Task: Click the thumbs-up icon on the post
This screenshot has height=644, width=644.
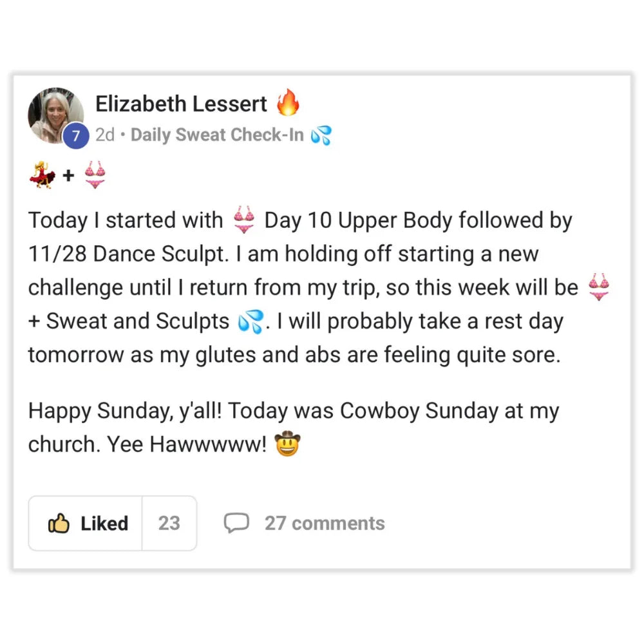Action: point(59,524)
